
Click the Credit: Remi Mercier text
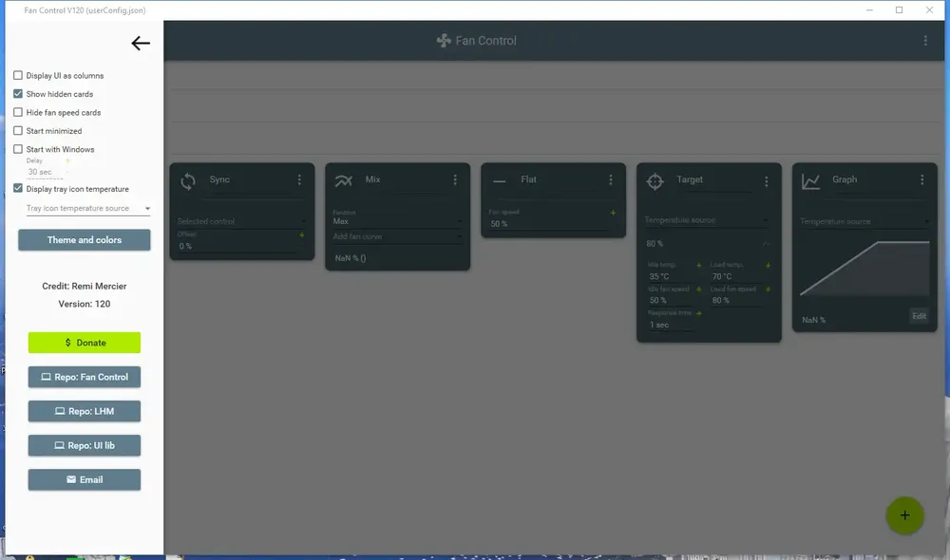coord(85,287)
